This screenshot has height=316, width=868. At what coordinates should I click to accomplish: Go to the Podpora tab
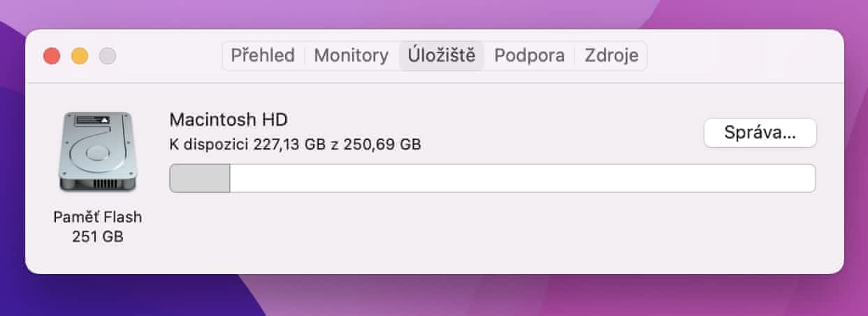tap(529, 56)
